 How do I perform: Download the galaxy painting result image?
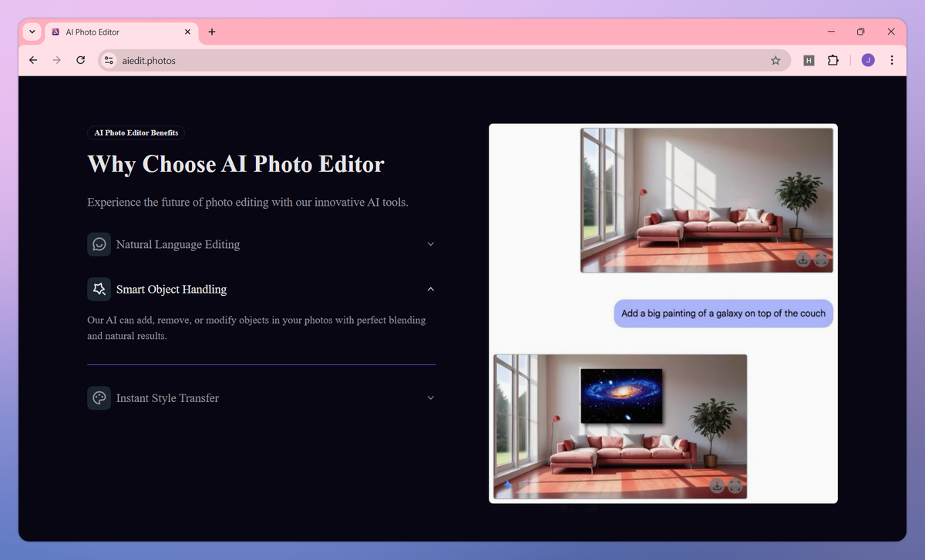click(716, 485)
